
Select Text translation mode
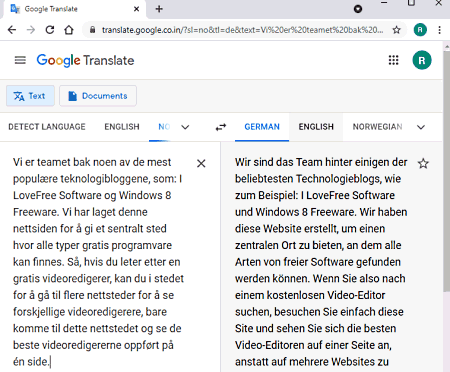point(30,96)
